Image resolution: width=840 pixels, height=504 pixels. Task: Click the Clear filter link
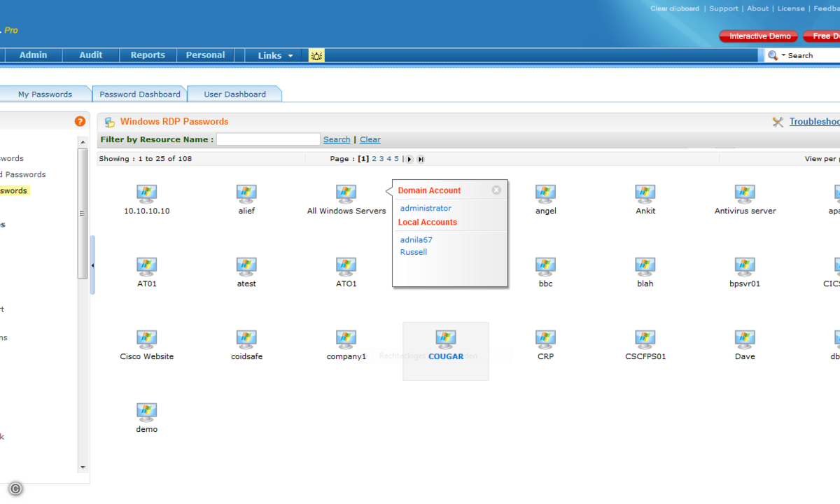pos(370,139)
